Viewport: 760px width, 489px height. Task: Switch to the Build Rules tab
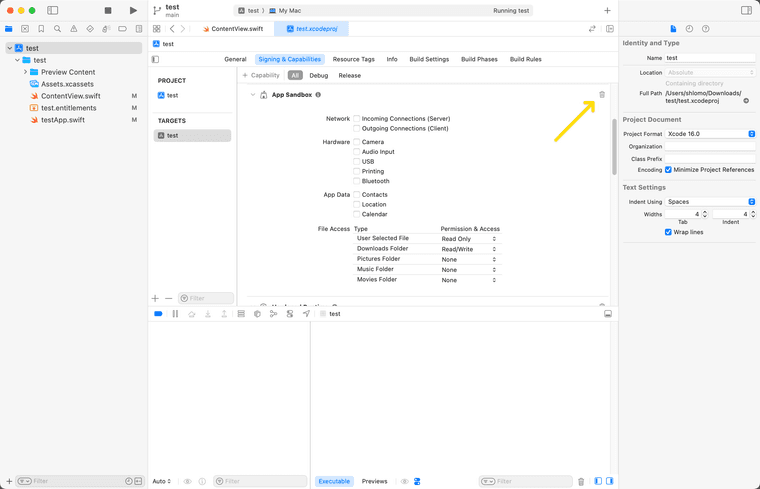tap(525, 59)
